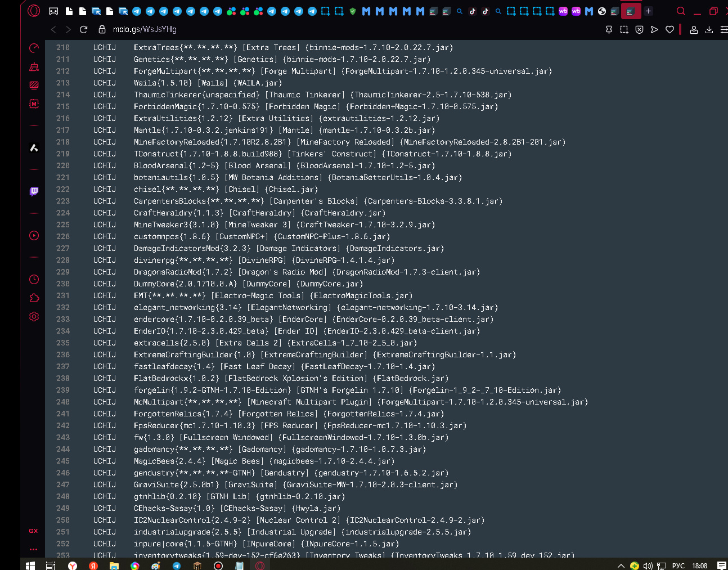This screenshot has height=570, width=728.
Task: Open GX Cleaner in sidebar
Action: point(34,67)
